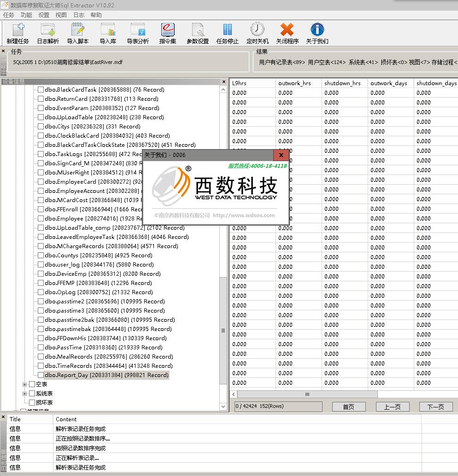Select dbo.user_log in the tree
This screenshot has width=458, height=476.
pyautogui.click(x=99, y=264)
